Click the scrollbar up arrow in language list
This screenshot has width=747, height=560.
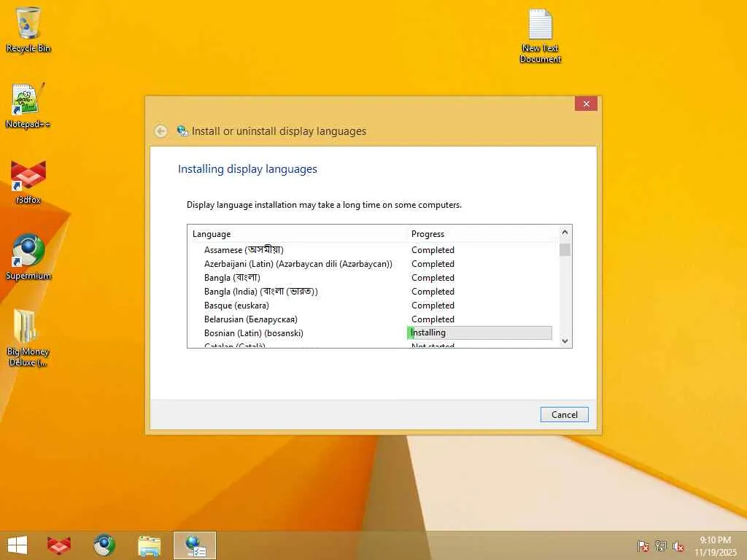click(565, 233)
